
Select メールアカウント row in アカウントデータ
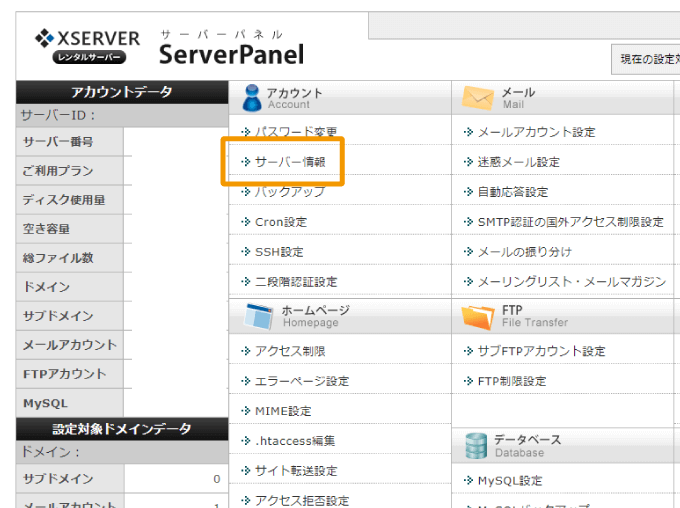69,345
